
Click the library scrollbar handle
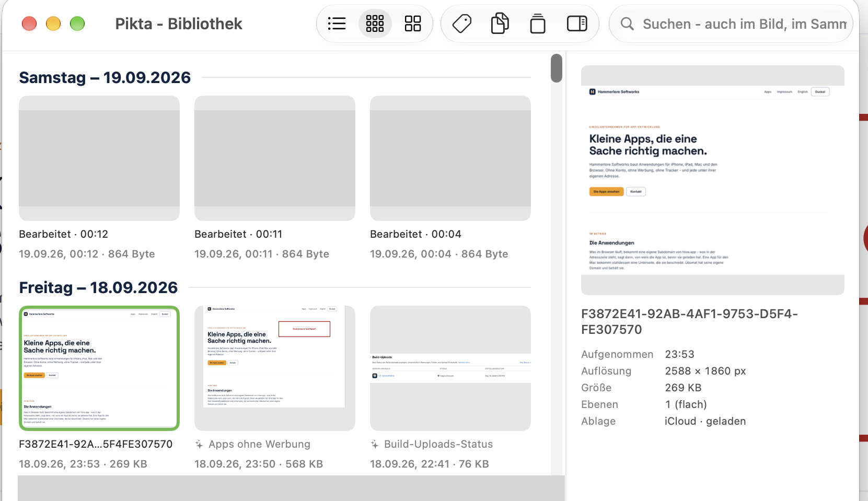(557, 68)
